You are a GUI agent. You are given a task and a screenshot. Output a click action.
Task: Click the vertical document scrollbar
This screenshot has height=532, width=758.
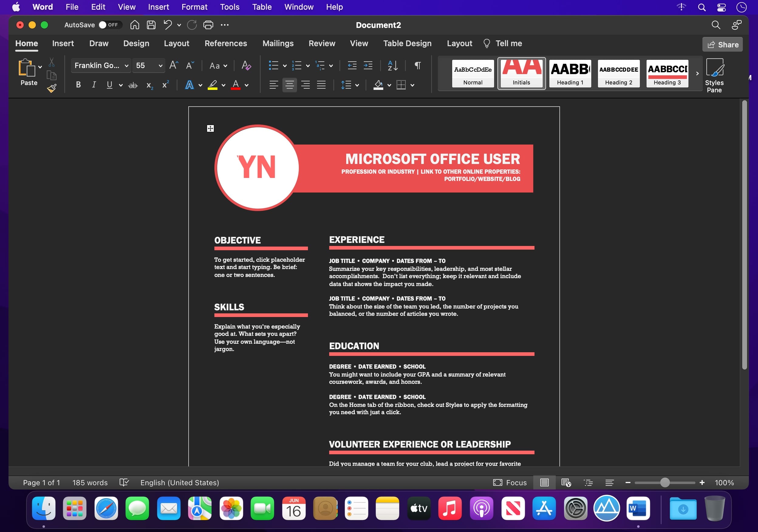pyautogui.click(x=744, y=235)
